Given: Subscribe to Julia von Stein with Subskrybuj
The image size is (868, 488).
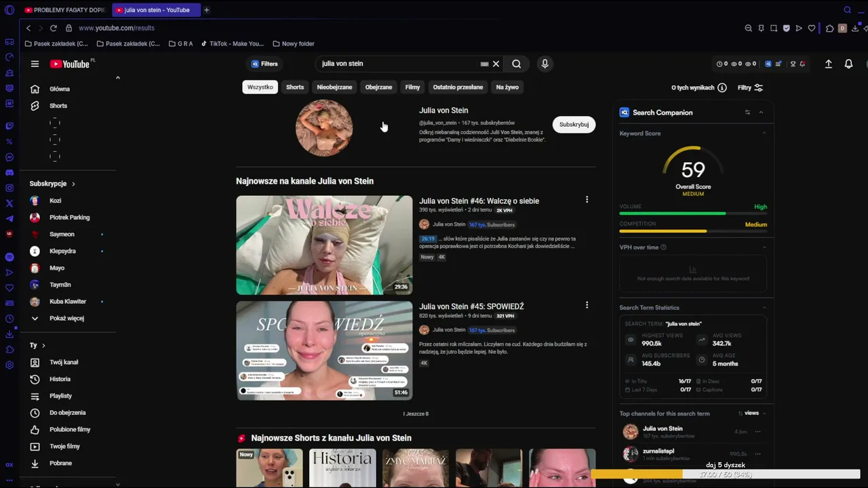Looking at the screenshot, I should pos(574,125).
